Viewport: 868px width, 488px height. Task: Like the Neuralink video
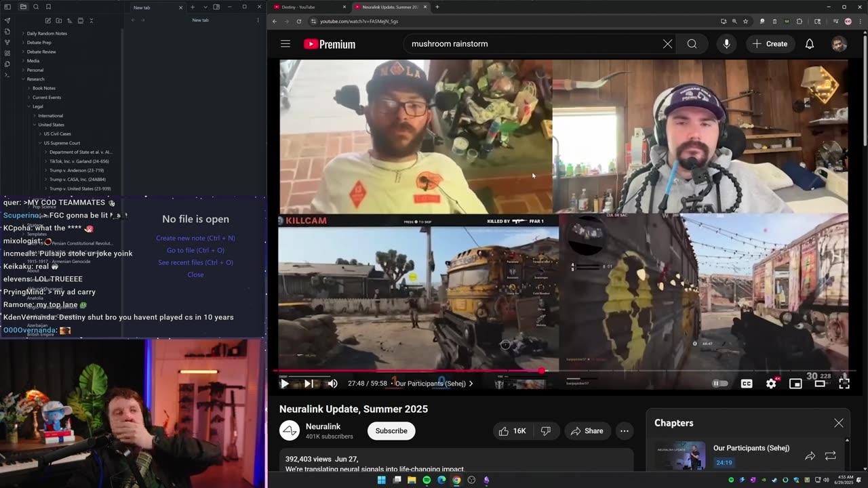pyautogui.click(x=512, y=431)
